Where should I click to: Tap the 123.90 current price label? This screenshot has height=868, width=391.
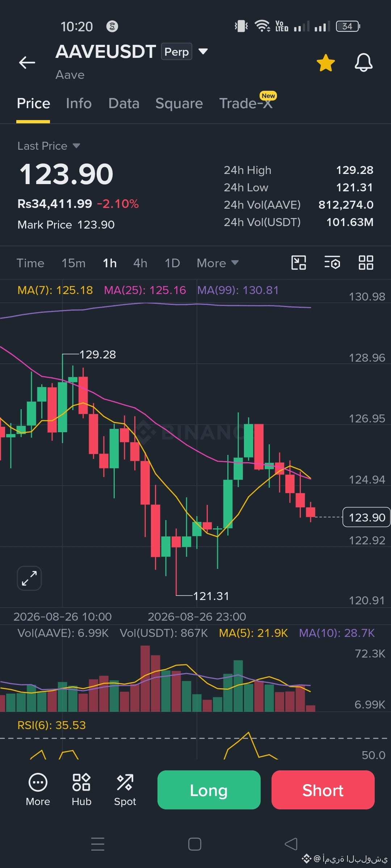click(366, 517)
